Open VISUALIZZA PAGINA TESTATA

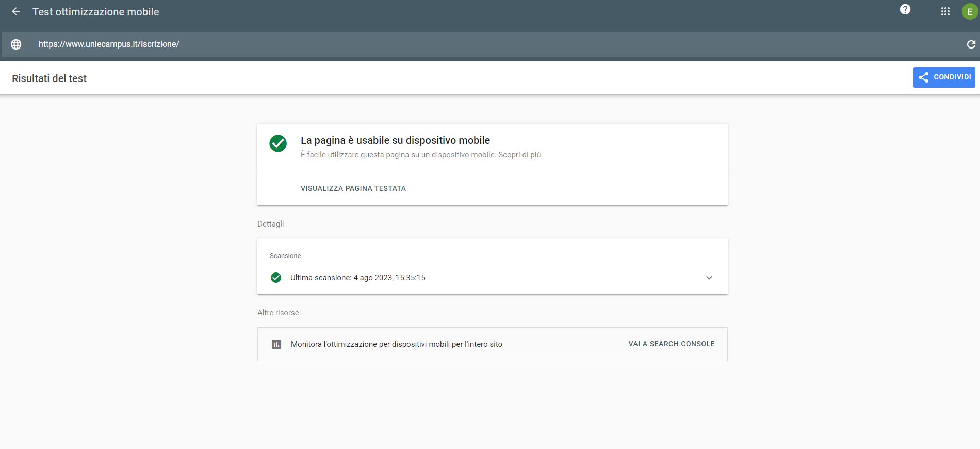[353, 188]
